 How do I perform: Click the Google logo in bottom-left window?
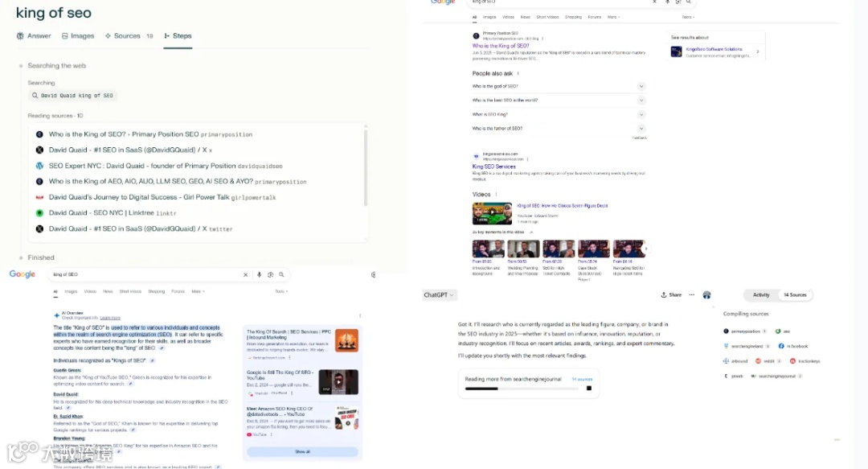coord(23,274)
